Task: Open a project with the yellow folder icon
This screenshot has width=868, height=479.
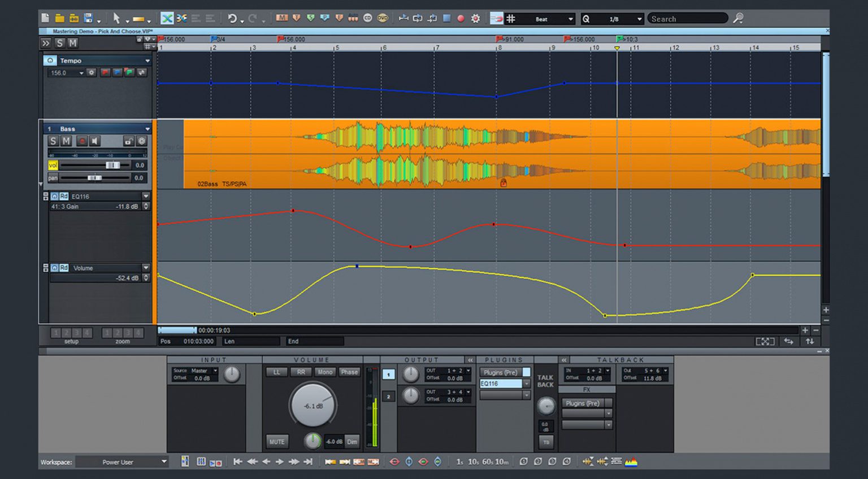Action: point(59,18)
